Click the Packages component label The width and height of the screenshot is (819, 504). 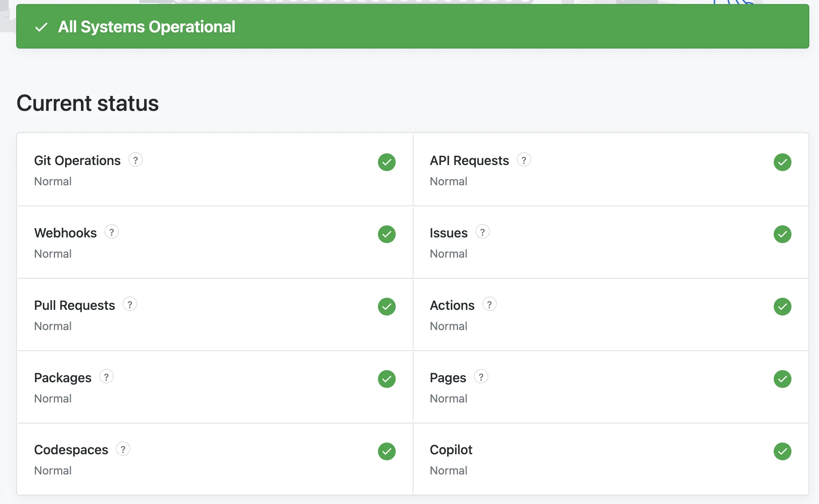(63, 378)
